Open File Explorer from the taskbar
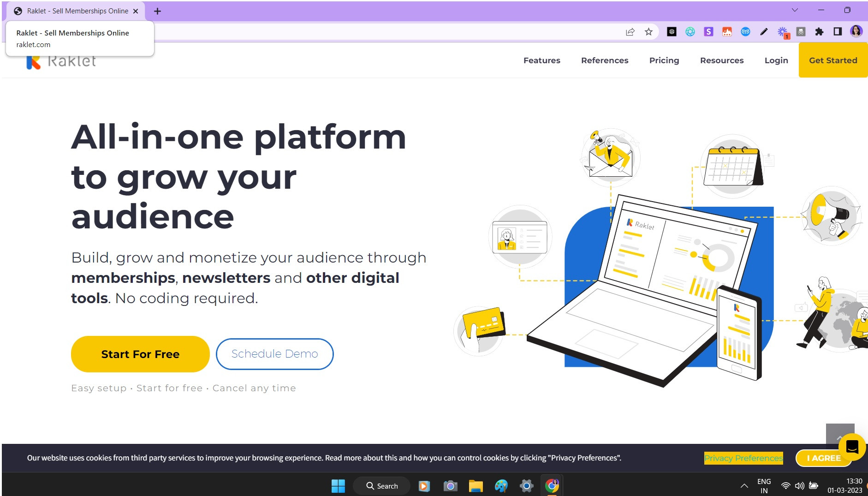The width and height of the screenshot is (868, 496). [x=476, y=486]
